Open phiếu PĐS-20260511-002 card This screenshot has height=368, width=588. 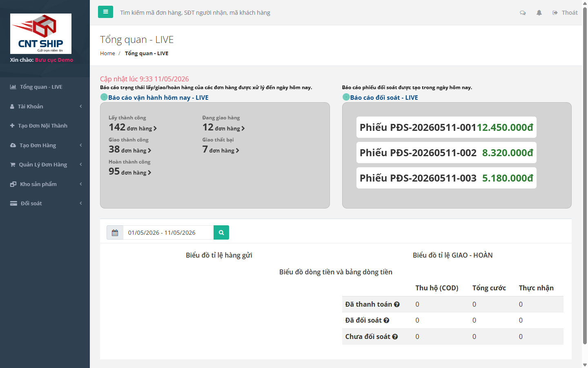[x=446, y=153]
